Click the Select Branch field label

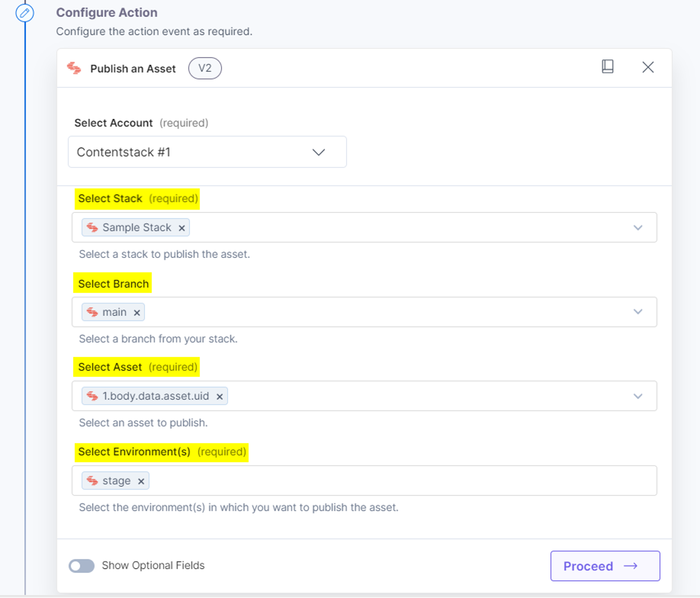(114, 284)
